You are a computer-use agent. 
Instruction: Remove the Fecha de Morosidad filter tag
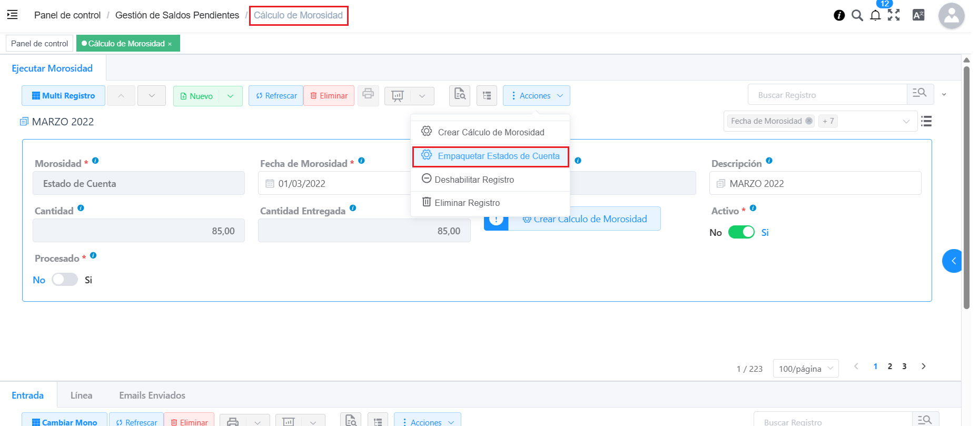coord(809,121)
